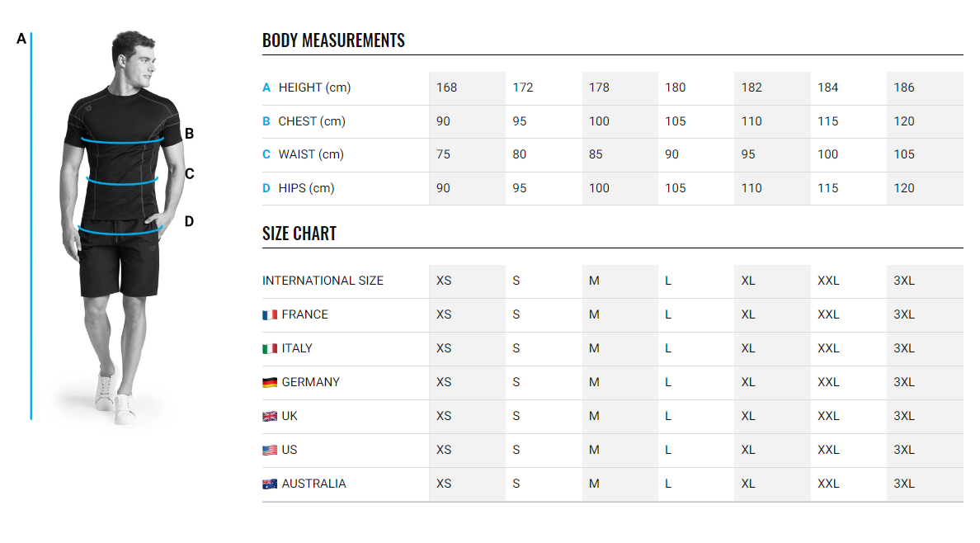
Task: Click the blue waist measurement line on model
Action: (x=122, y=182)
